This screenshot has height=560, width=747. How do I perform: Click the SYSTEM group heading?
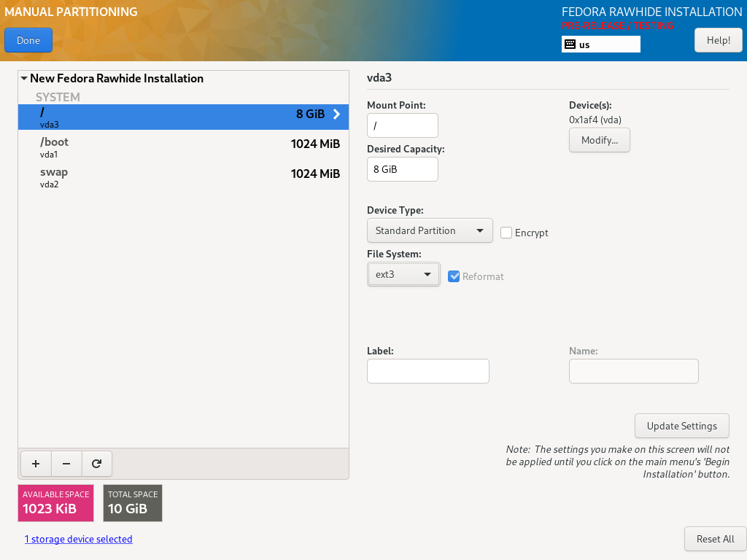[x=58, y=97]
